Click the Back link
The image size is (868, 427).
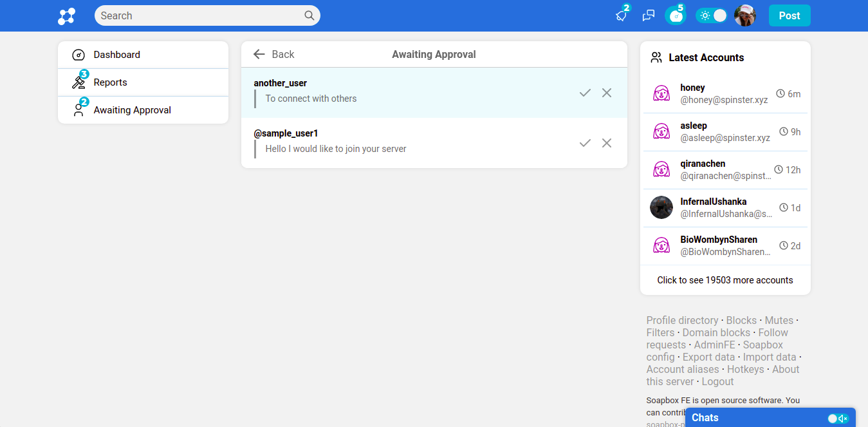coord(274,55)
